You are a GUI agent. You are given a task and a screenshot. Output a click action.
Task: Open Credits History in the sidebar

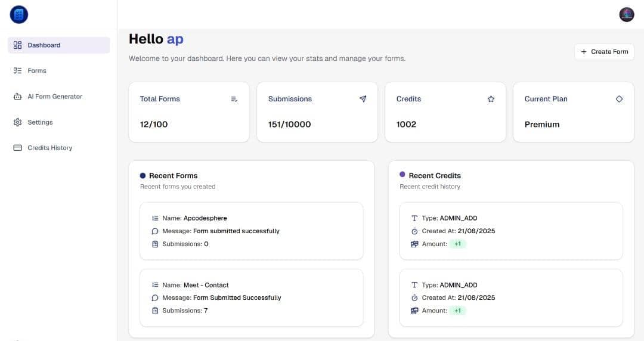49,148
